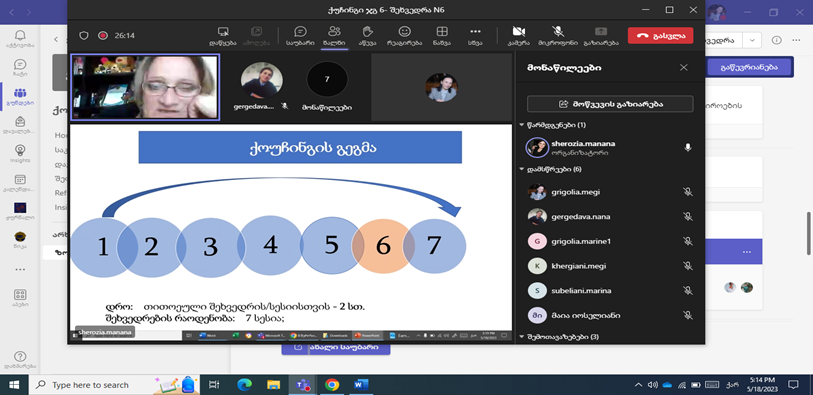Select participant gergedava.nana in list

point(610,217)
